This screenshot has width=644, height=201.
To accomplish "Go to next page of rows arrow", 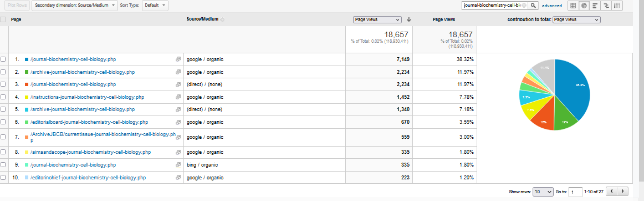I will pos(623,191).
